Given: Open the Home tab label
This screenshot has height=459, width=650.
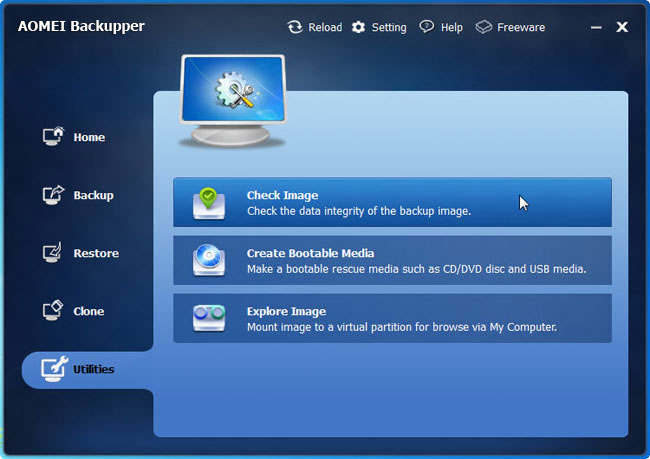Looking at the screenshot, I should [x=89, y=137].
